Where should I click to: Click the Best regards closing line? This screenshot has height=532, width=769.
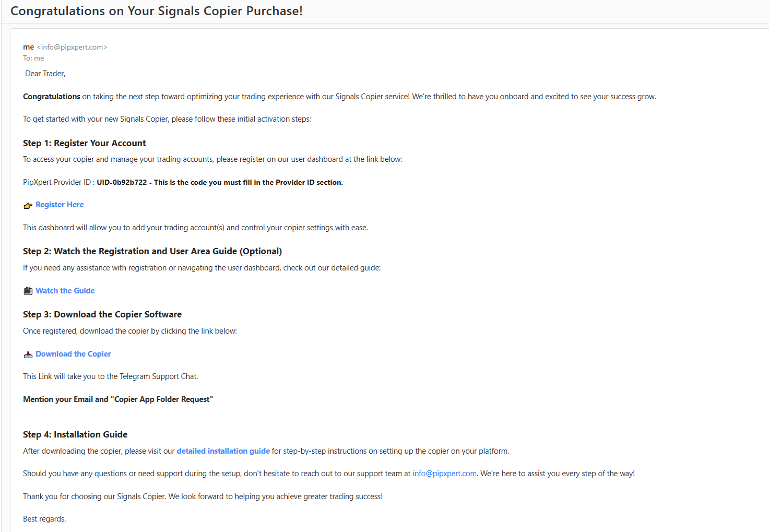pos(44,519)
